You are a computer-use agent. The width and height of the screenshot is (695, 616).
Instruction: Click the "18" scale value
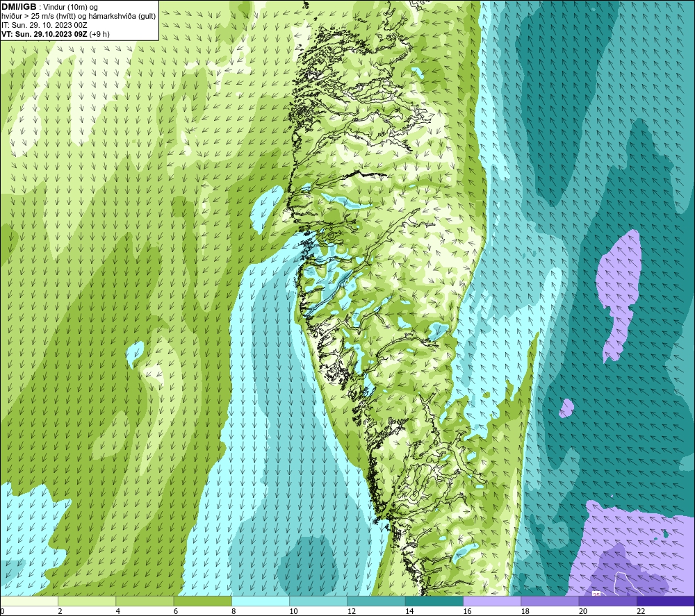coord(525,611)
